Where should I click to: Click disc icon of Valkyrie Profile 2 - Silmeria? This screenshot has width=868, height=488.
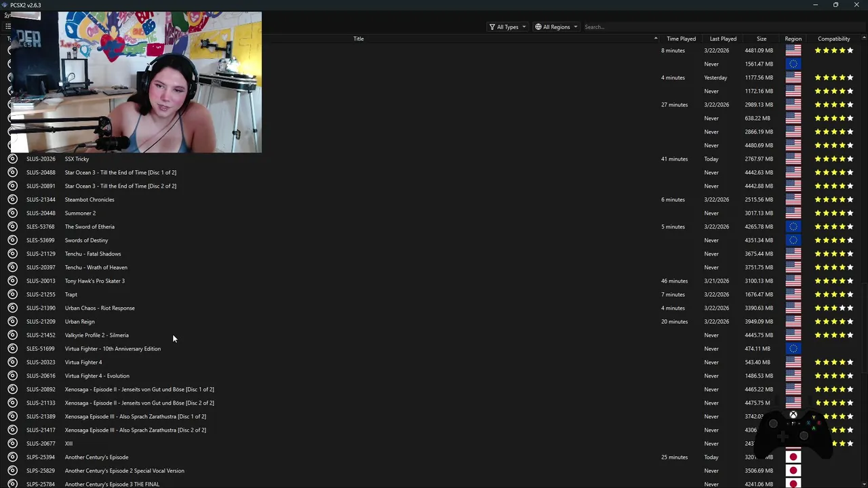pos(12,335)
